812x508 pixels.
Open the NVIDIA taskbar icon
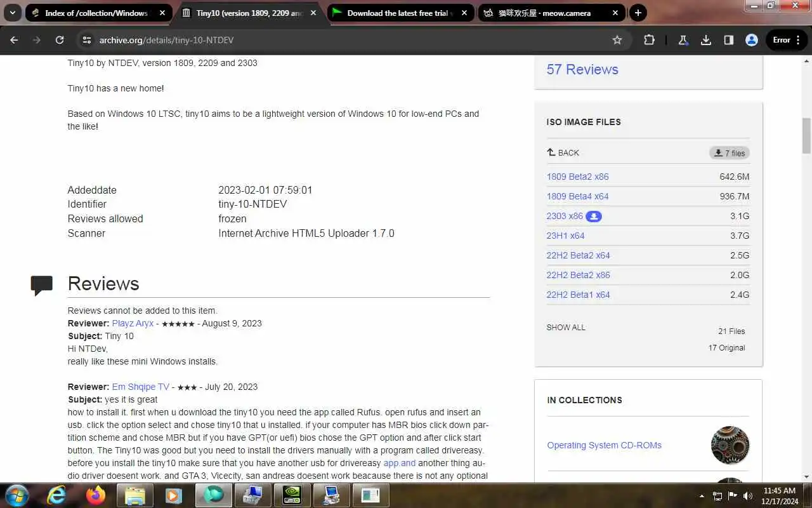point(292,495)
